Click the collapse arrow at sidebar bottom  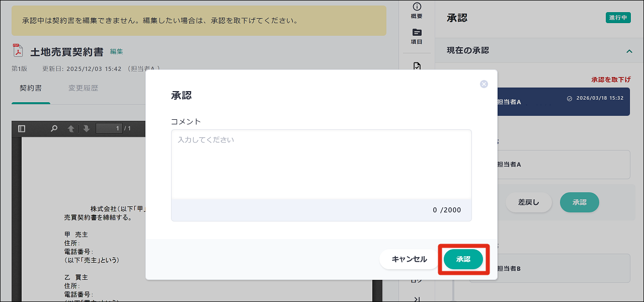[417, 299]
